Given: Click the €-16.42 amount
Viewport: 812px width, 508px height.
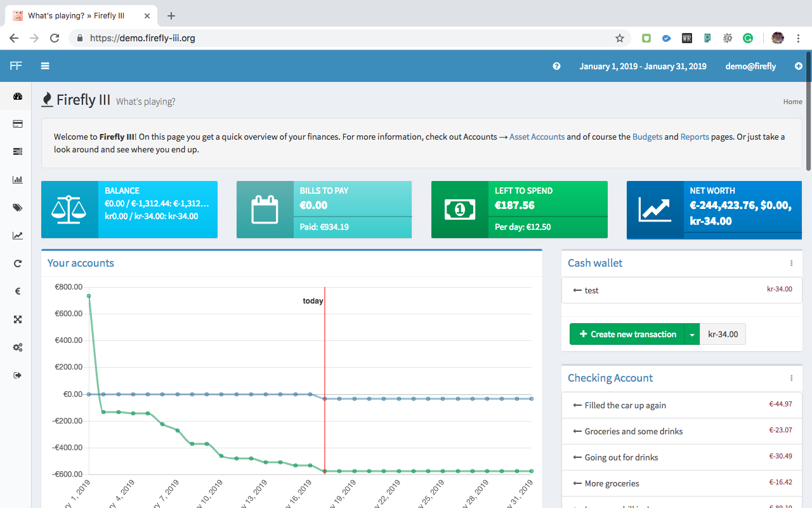Looking at the screenshot, I should pyautogui.click(x=780, y=481).
